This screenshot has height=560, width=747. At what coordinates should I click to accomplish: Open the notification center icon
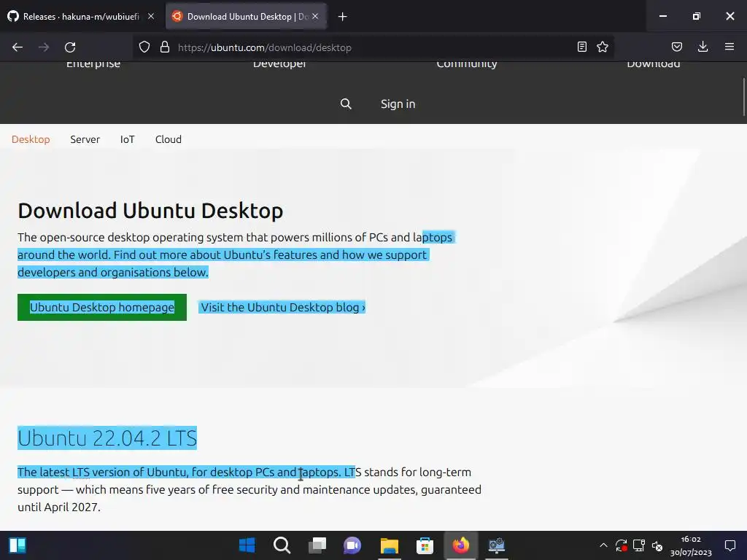tap(729, 545)
